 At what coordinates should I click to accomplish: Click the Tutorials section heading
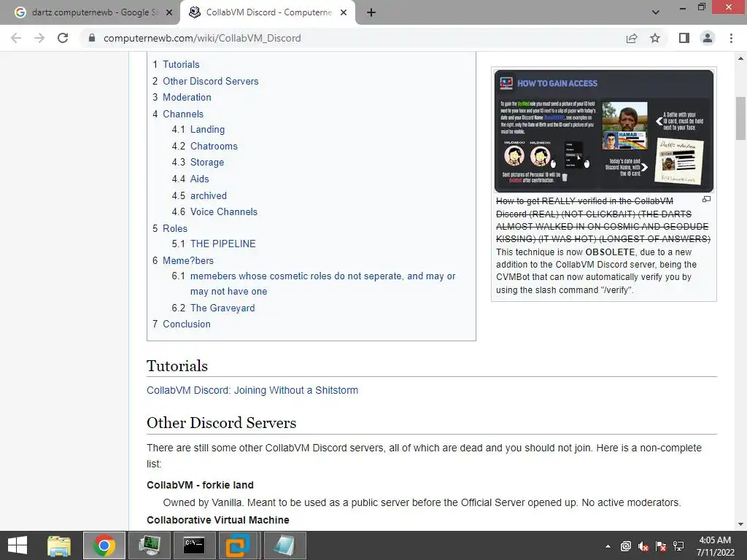177,366
